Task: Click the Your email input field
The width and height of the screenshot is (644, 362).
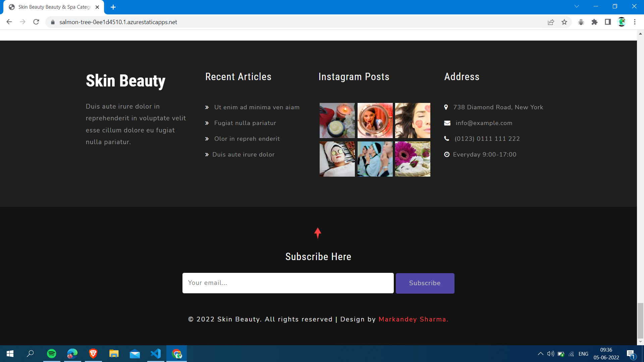Action: (x=288, y=283)
